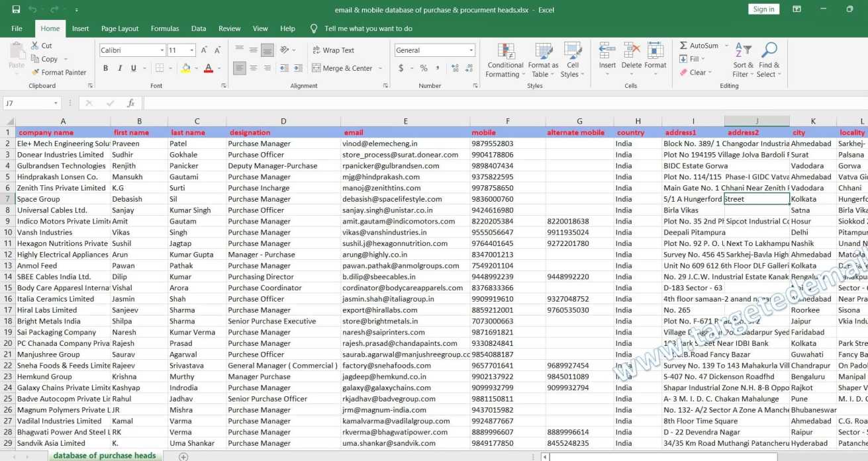
Task: Expand the Fill dropdown in Editing group
Action: [x=704, y=59]
